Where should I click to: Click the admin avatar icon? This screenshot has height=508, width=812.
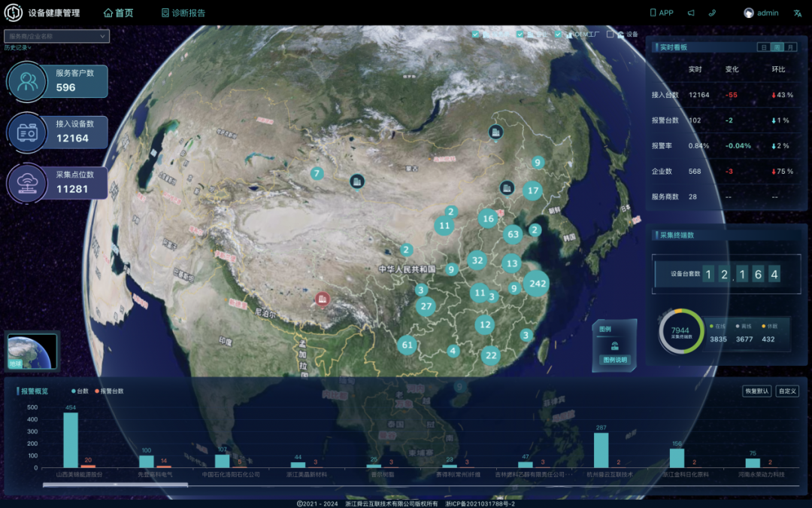point(749,13)
